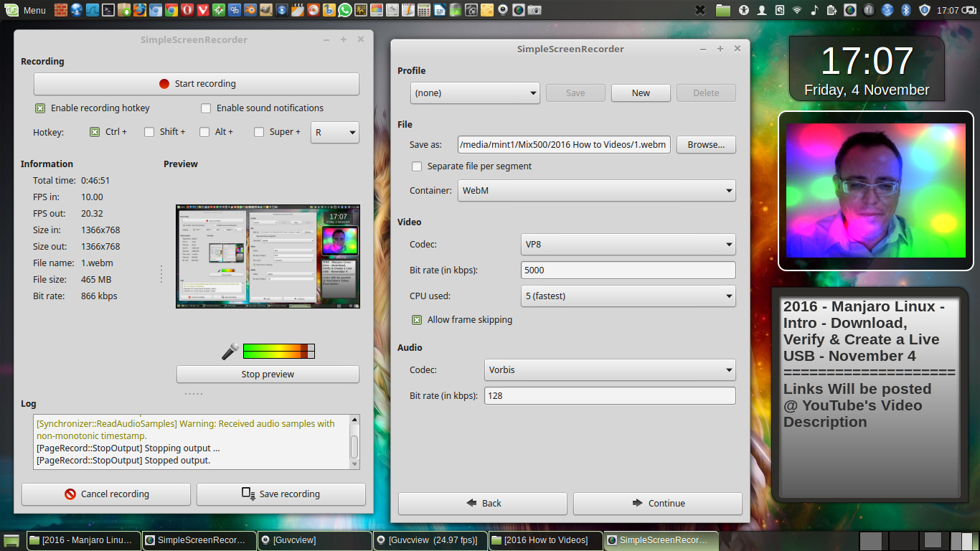Switch to 2016 How to Videos taskbar window
The height and width of the screenshot is (551, 980).
(x=546, y=540)
